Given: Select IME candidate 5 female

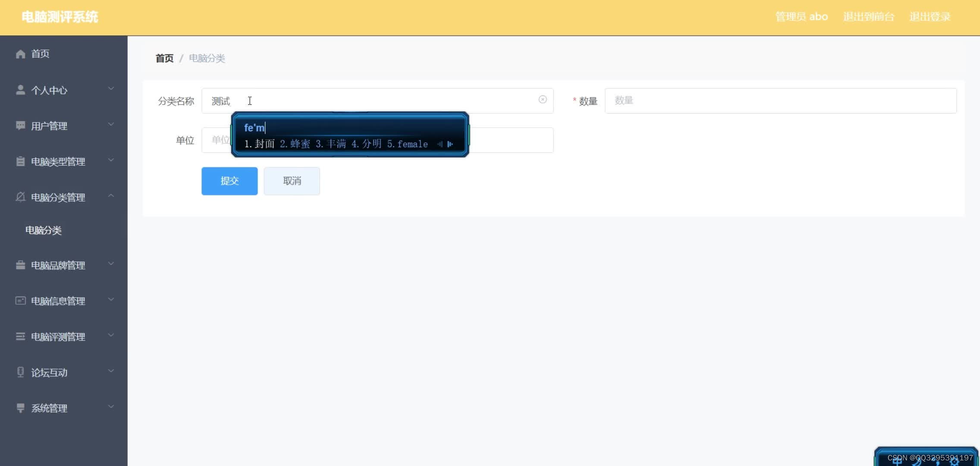Looking at the screenshot, I should (x=408, y=144).
